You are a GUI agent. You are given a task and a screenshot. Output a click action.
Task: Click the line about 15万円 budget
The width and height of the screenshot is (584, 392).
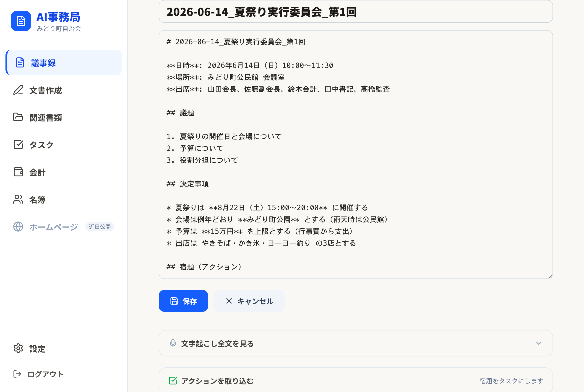pyautogui.click(x=260, y=231)
